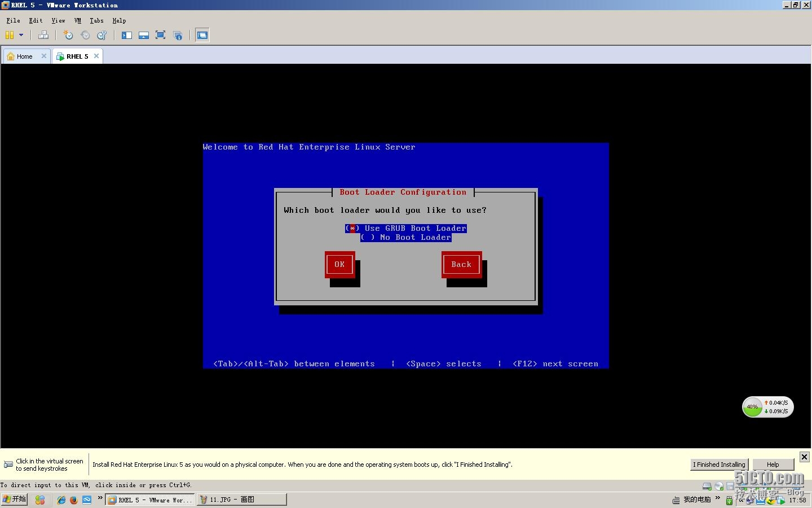Toggle the thumbnail bar icon

[x=144, y=35]
